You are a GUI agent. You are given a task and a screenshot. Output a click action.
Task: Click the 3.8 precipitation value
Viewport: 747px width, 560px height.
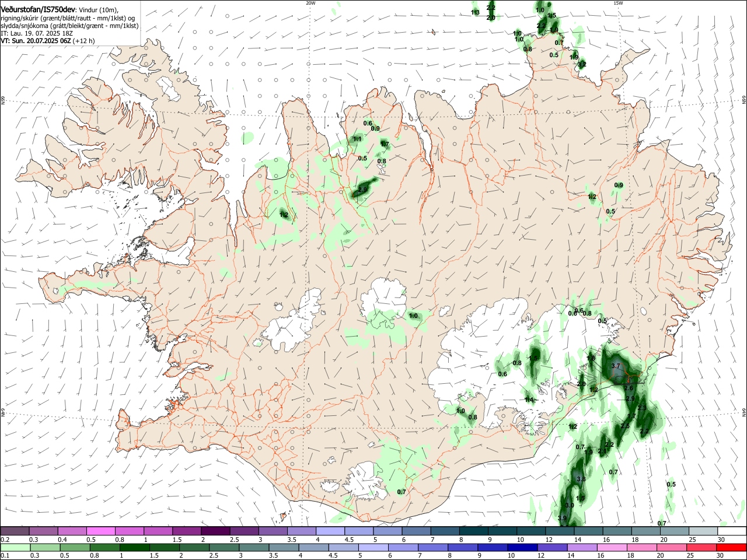click(x=581, y=479)
